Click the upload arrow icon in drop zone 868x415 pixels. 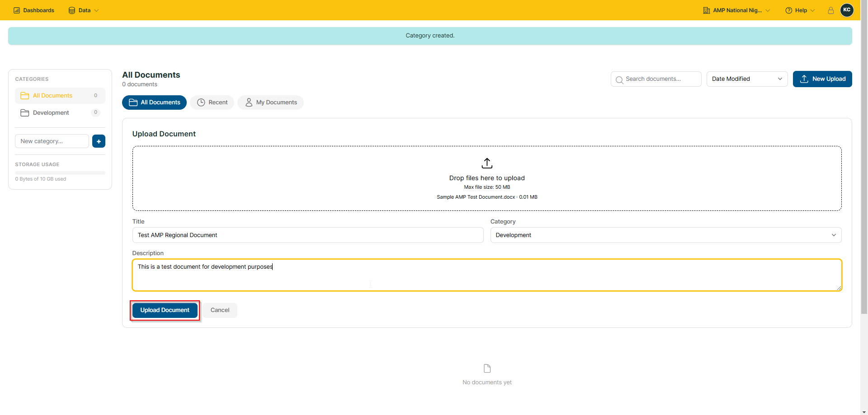click(487, 163)
